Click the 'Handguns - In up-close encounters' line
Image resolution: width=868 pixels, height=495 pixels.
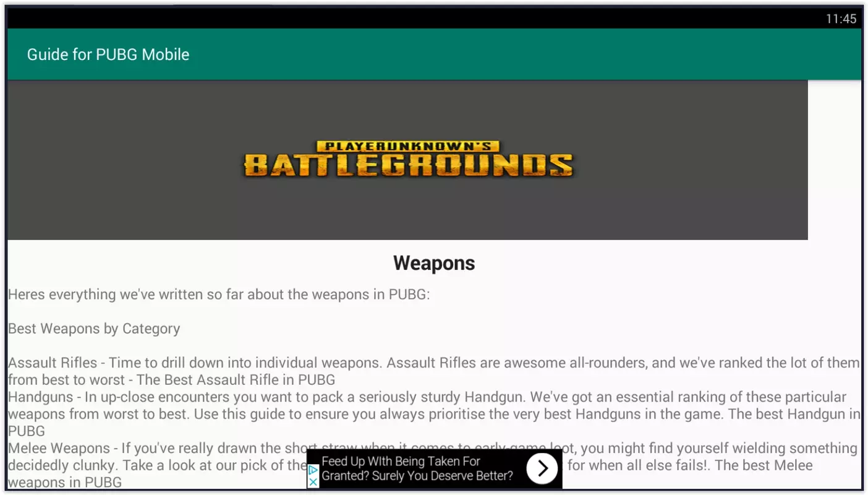(x=427, y=397)
